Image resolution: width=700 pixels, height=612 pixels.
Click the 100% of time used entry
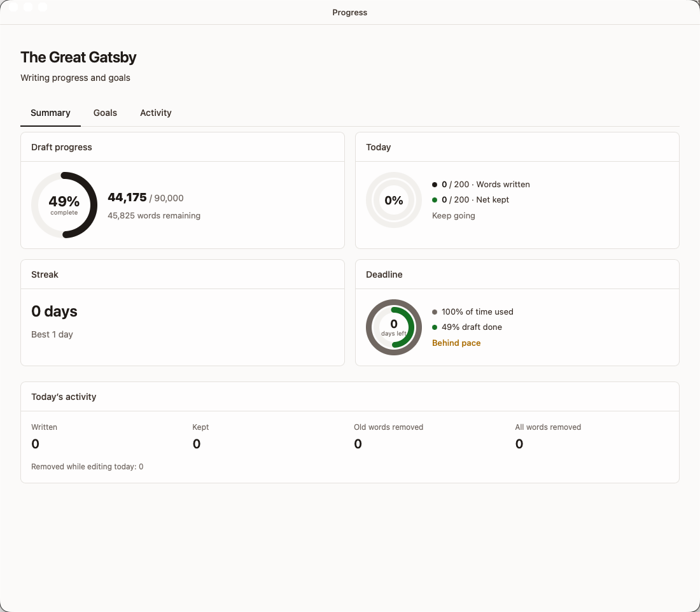[473, 312]
